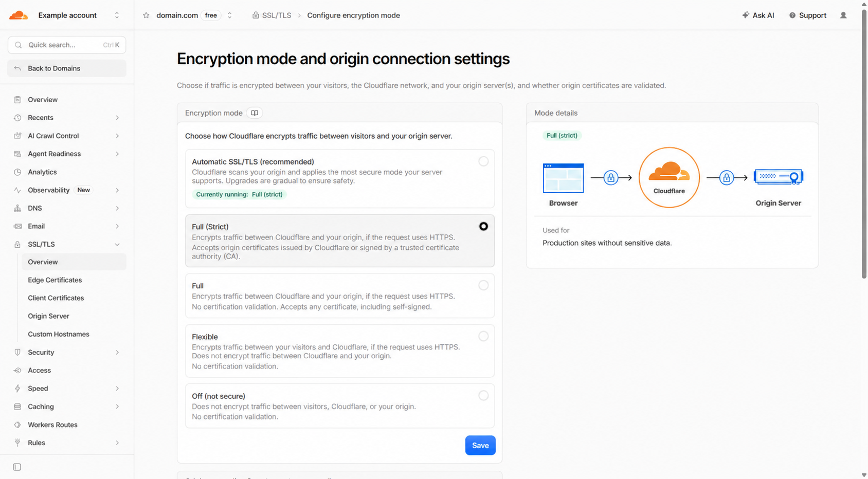Click the Caching icon in sidebar
The height and width of the screenshot is (479, 868).
coord(17,407)
